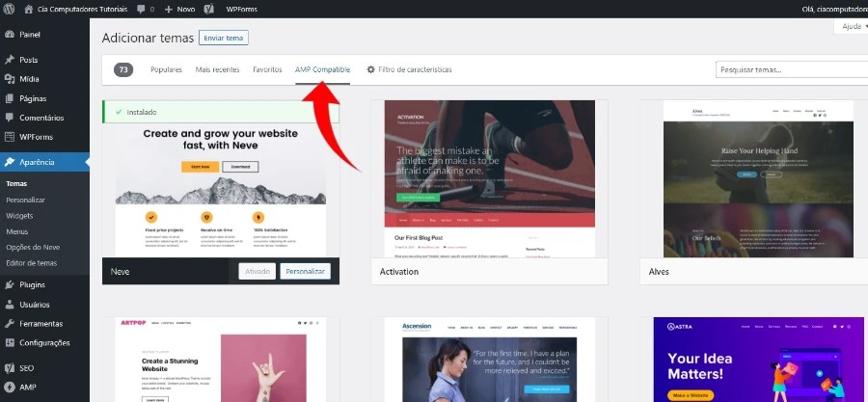Open Personalizar submenu item
Viewport: 868px width, 402px height.
(x=25, y=200)
